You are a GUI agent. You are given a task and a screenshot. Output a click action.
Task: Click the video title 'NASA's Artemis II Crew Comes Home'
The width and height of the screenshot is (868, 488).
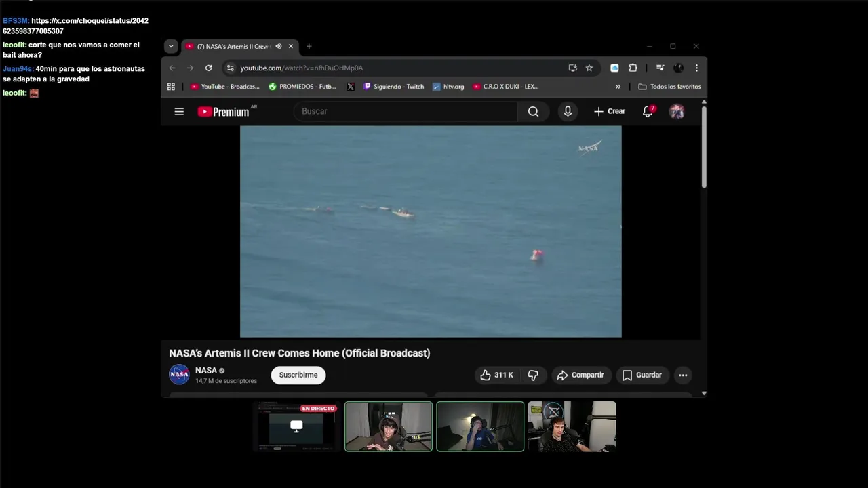(299, 353)
